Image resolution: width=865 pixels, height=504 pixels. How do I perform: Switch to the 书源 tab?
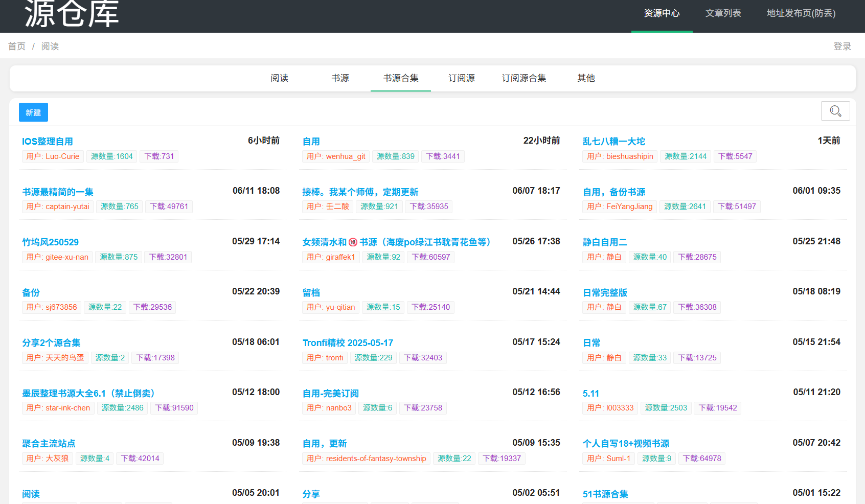click(340, 78)
